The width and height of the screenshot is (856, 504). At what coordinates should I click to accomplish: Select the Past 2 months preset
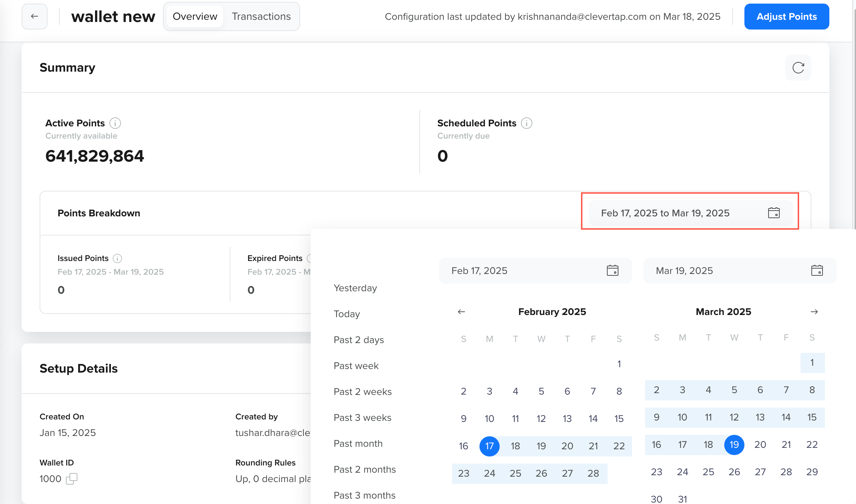[x=365, y=469]
